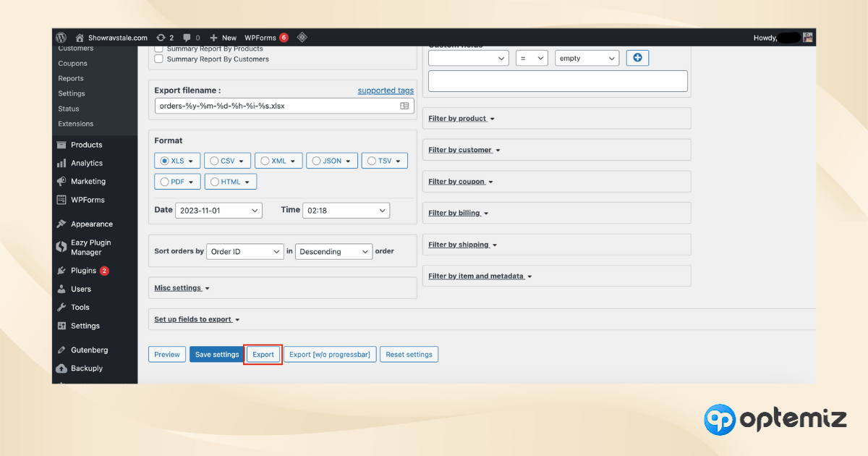Open Plugins via the plug icon

(61, 271)
